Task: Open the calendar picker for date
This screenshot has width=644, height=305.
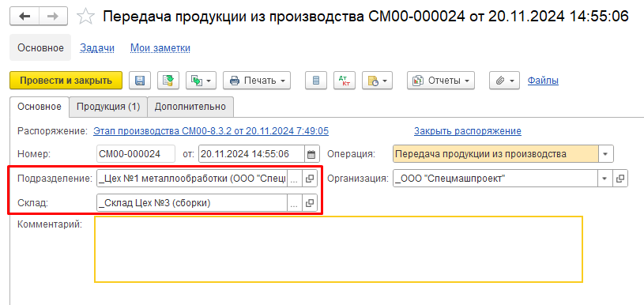Action: (x=311, y=154)
